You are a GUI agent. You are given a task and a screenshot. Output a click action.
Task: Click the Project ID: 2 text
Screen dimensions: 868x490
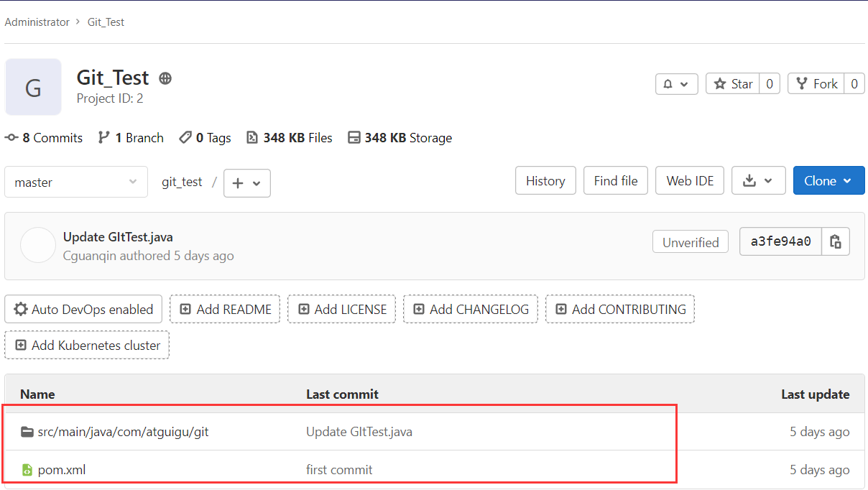pyautogui.click(x=110, y=98)
